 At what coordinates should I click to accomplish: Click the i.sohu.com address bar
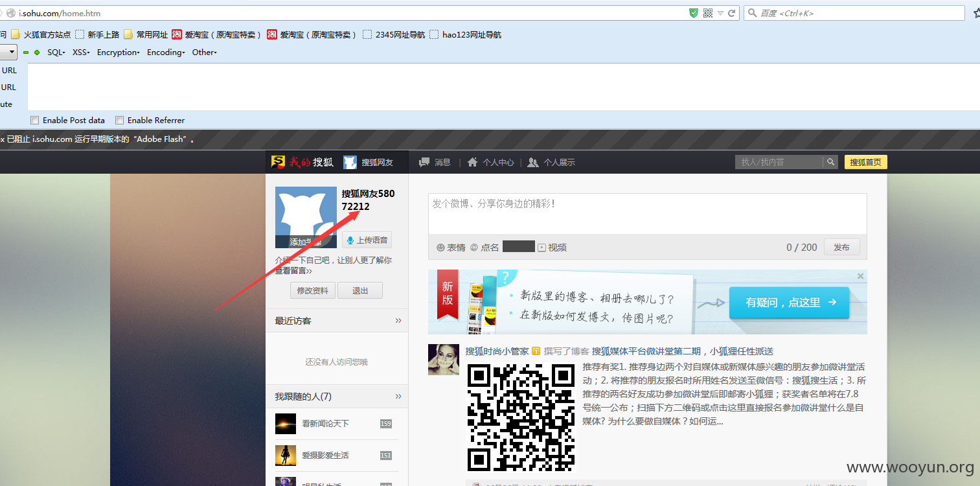(369, 13)
